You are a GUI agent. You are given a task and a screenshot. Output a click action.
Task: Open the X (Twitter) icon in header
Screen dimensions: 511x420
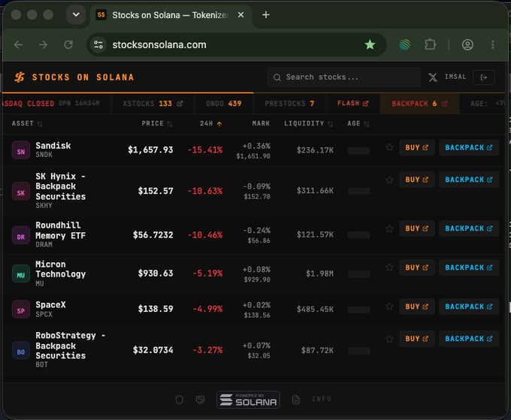(x=433, y=77)
